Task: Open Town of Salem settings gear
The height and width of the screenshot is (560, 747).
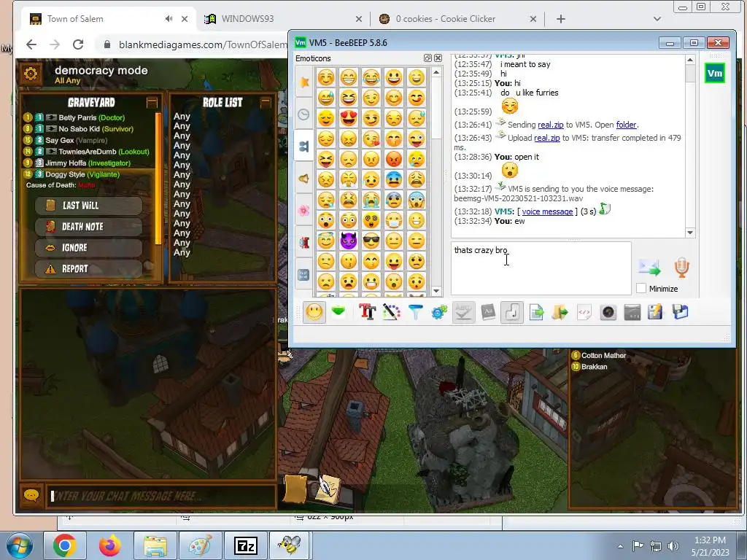Action: (x=31, y=74)
